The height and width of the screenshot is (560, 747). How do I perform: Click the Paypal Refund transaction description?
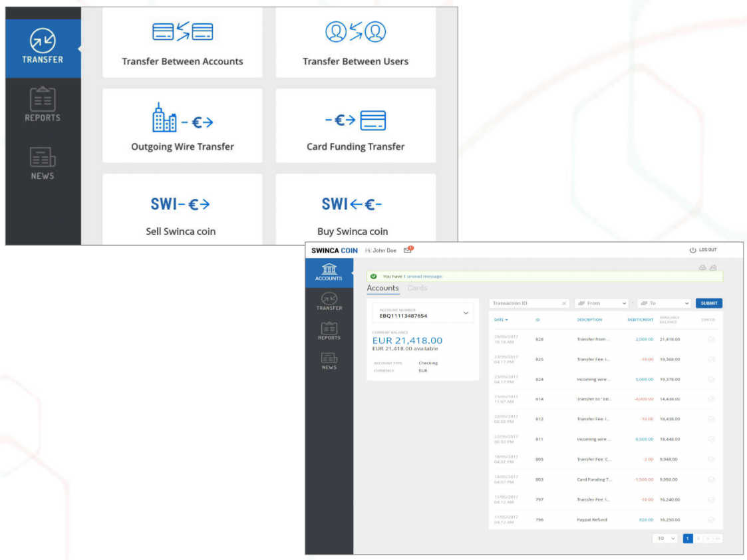(592, 520)
